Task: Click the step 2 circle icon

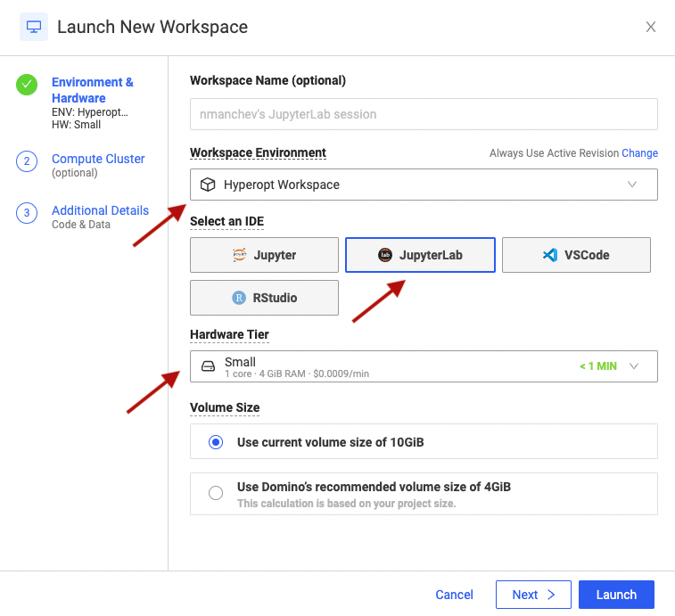Action: tap(27, 161)
